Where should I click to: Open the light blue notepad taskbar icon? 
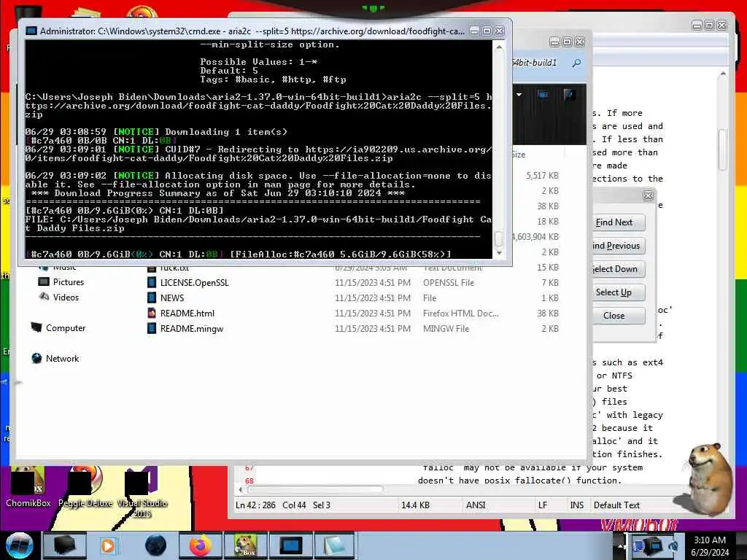pyautogui.click(x=335, y=545)
